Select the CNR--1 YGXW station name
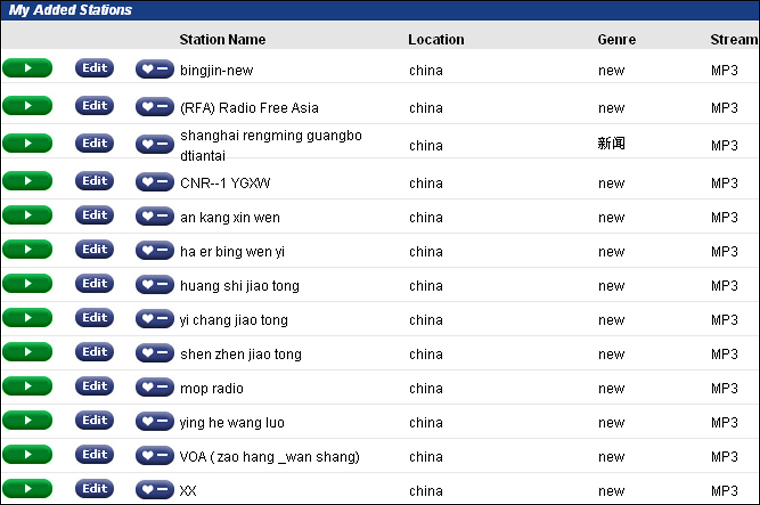The image size is (760, 505). pos(225,183)
